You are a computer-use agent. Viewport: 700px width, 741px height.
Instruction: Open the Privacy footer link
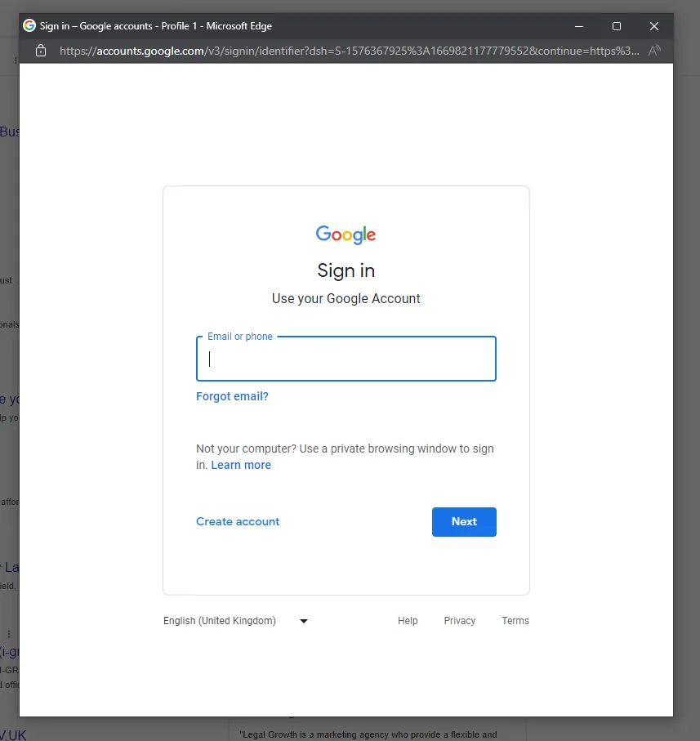(460, 620)
